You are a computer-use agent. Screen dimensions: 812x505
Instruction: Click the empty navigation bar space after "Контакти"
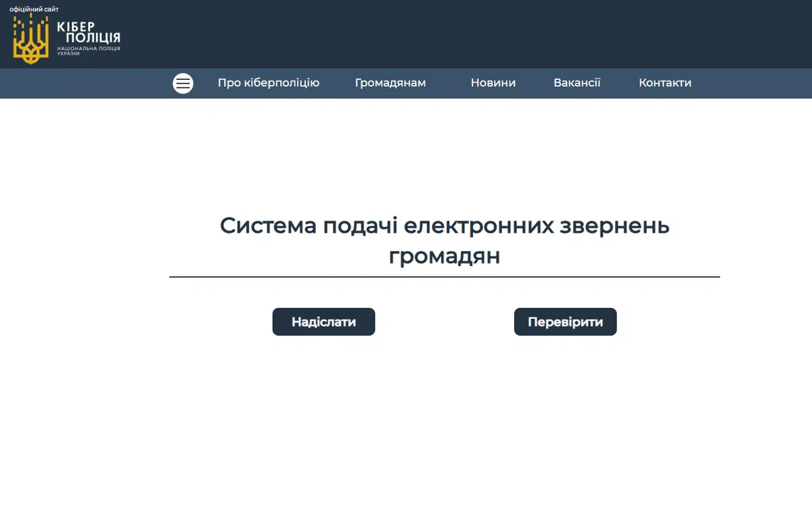(751, 83)
